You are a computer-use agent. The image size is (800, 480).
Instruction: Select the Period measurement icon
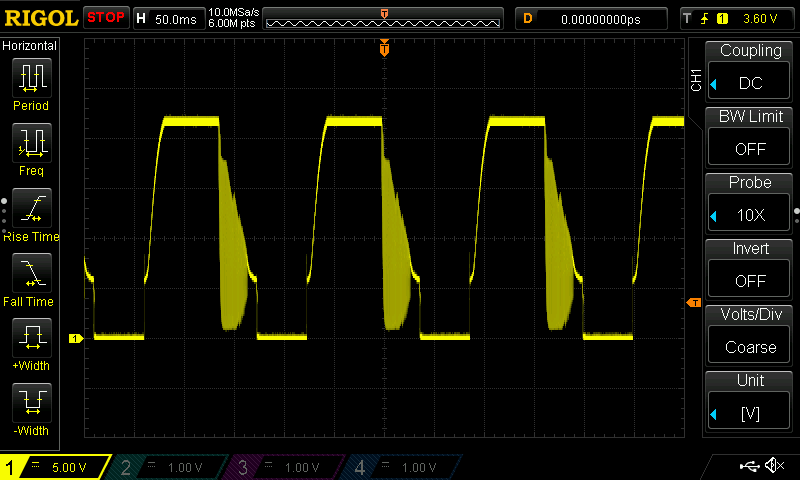(x=31, y=78)
